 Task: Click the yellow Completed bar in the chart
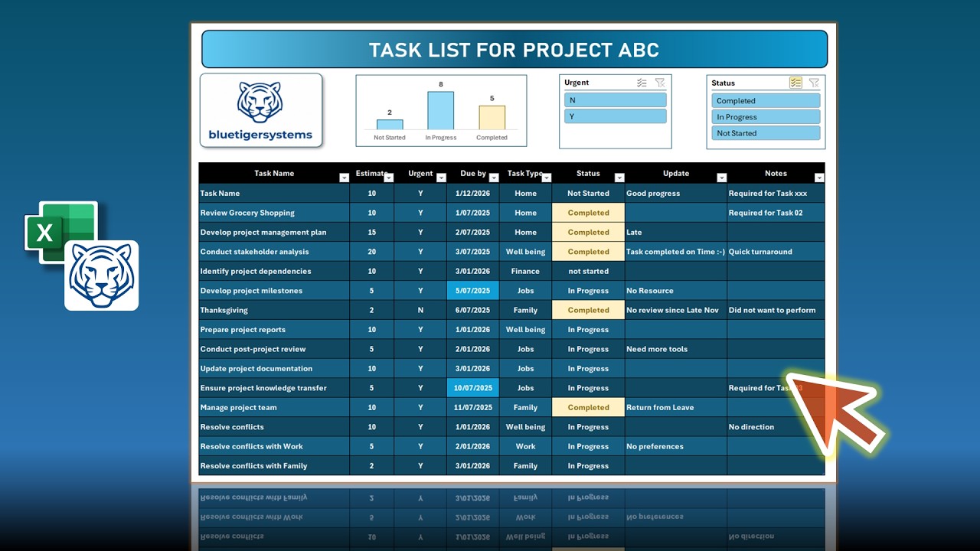[492, 118]
